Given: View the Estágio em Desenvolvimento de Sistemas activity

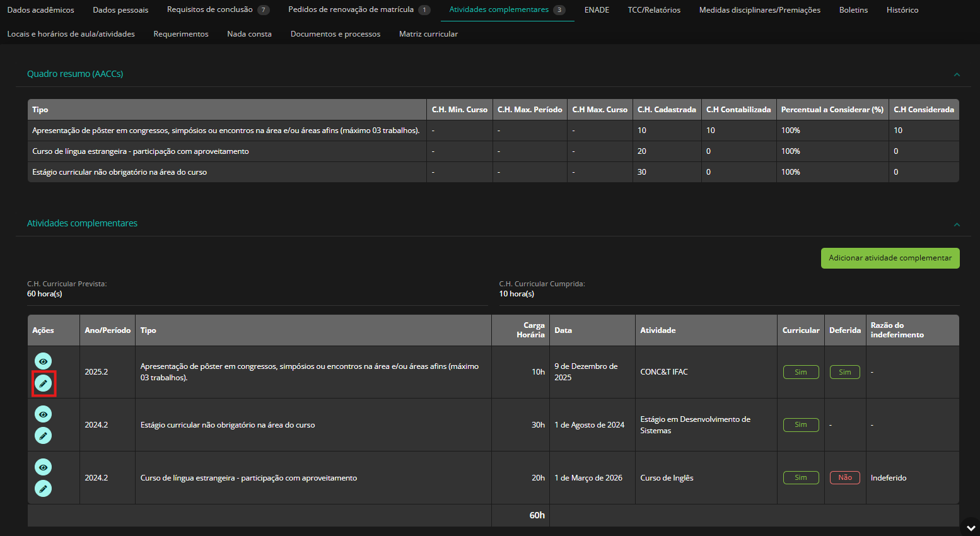Looking at the screenshot, I should [43, 414].
